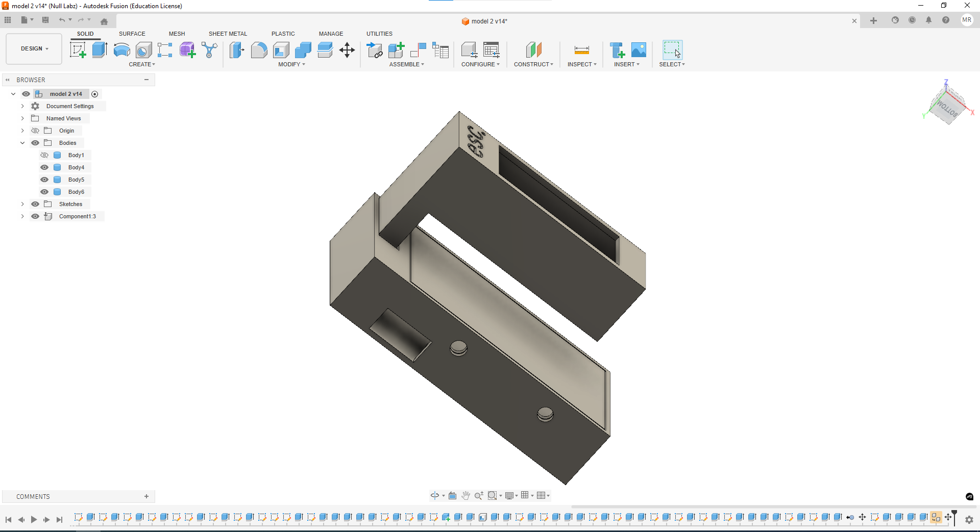Open the Utilities tab
The image size is (980, 532).
(x=379, y=34)
